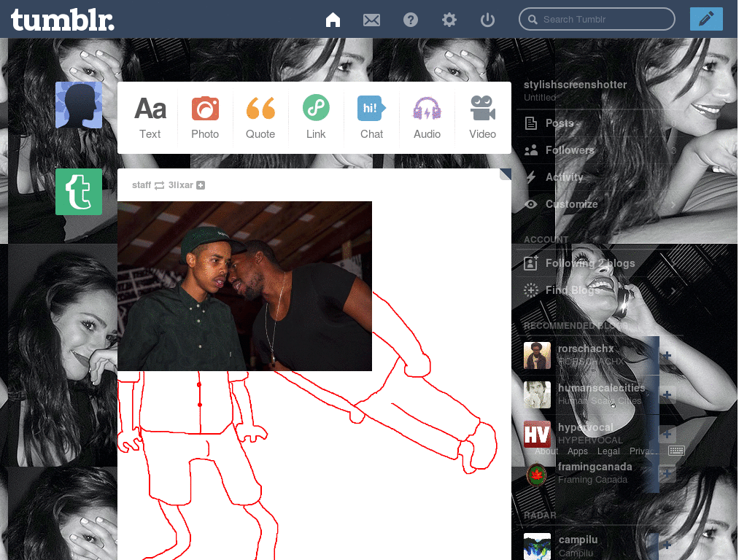Follow 3lixar with the plus icon

(201, 185)
